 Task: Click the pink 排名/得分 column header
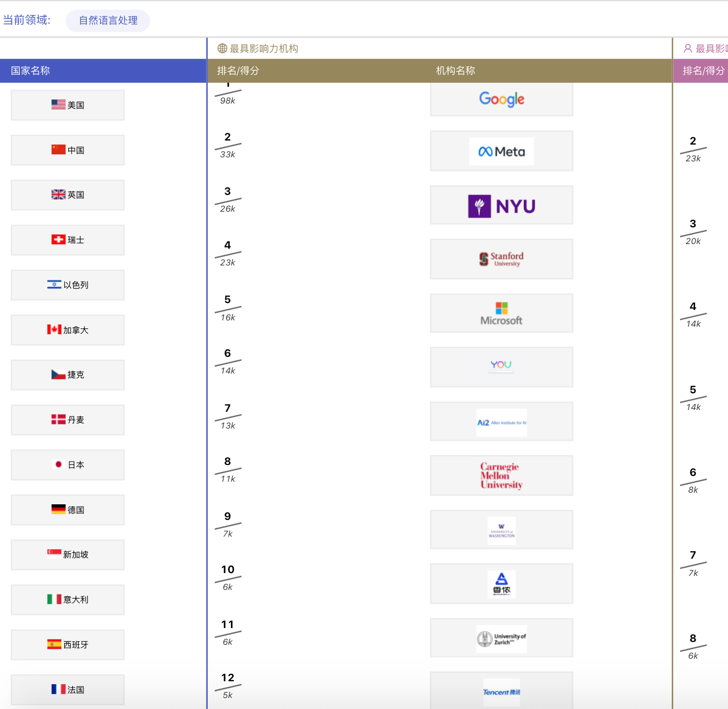coord(704,71)
